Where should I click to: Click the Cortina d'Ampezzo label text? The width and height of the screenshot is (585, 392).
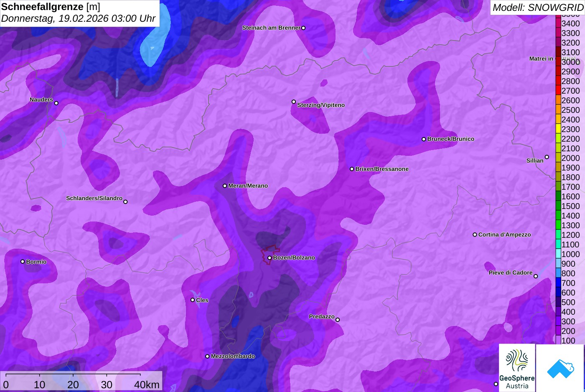[x=504, y=235]
